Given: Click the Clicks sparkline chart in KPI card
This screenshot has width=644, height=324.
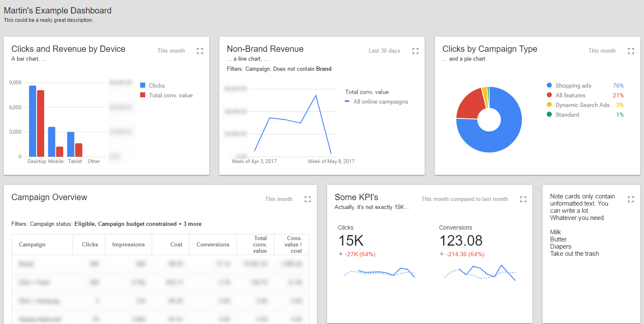Looking at the screenshot, I should tap(379, 273).
